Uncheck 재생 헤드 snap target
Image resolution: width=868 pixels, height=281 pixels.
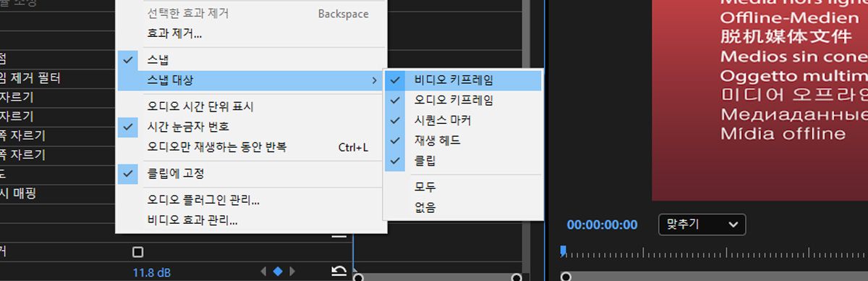(x=463, y=140)
